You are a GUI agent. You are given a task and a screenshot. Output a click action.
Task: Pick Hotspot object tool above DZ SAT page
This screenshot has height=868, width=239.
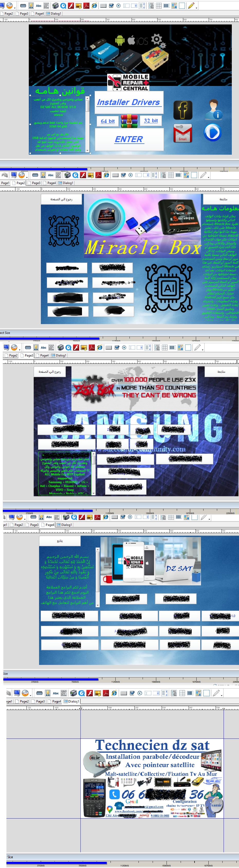coord(194,517)
